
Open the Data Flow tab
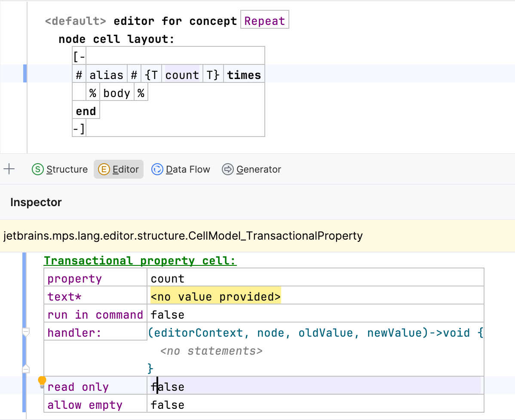pyautogui.click(x=188, y=169)
